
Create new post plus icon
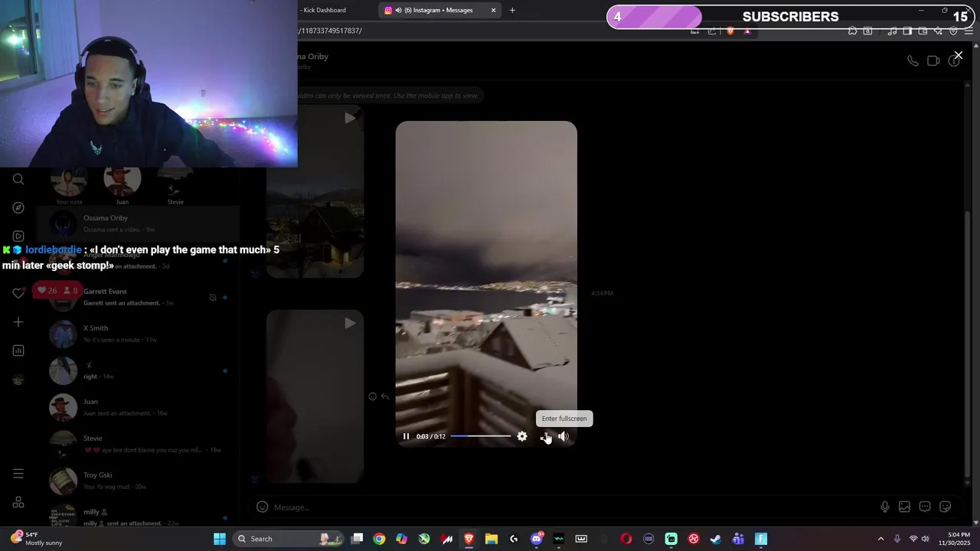coord(18,322)
